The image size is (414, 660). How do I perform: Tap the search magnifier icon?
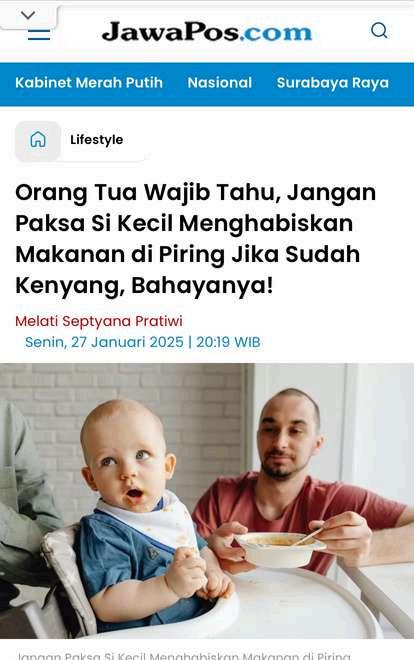pos(379,31)
